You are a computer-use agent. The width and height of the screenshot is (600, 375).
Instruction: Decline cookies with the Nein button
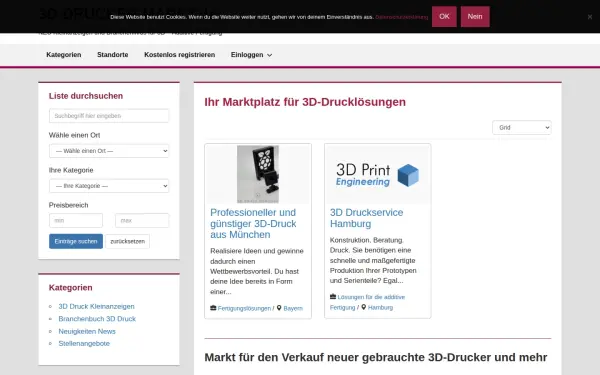pos(475,16)
